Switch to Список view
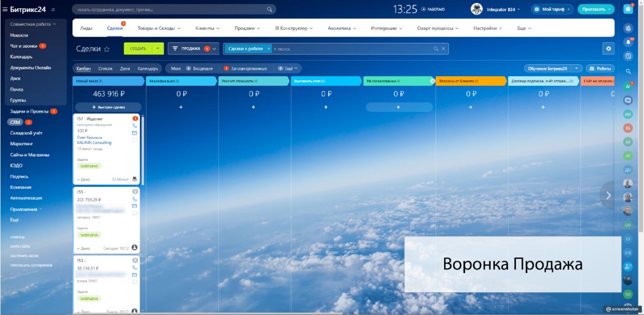The width and height of the screenshot is (644, 315). 105,69
